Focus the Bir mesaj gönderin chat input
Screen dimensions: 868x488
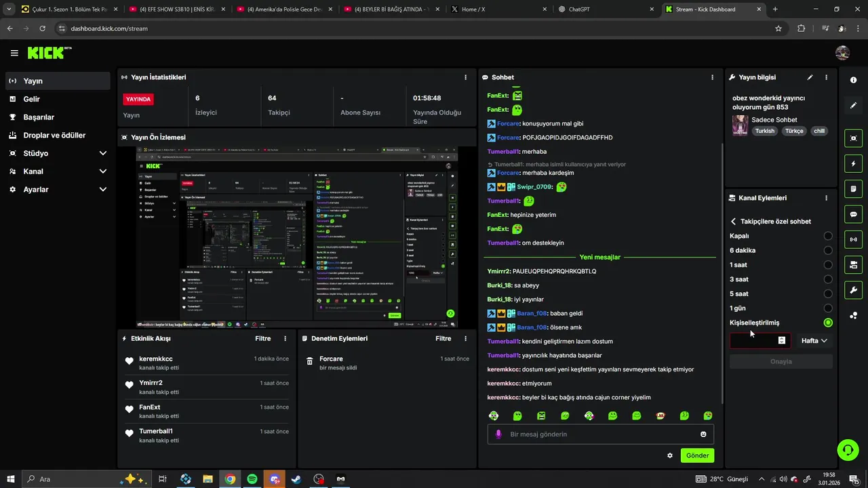coord(601,434)
